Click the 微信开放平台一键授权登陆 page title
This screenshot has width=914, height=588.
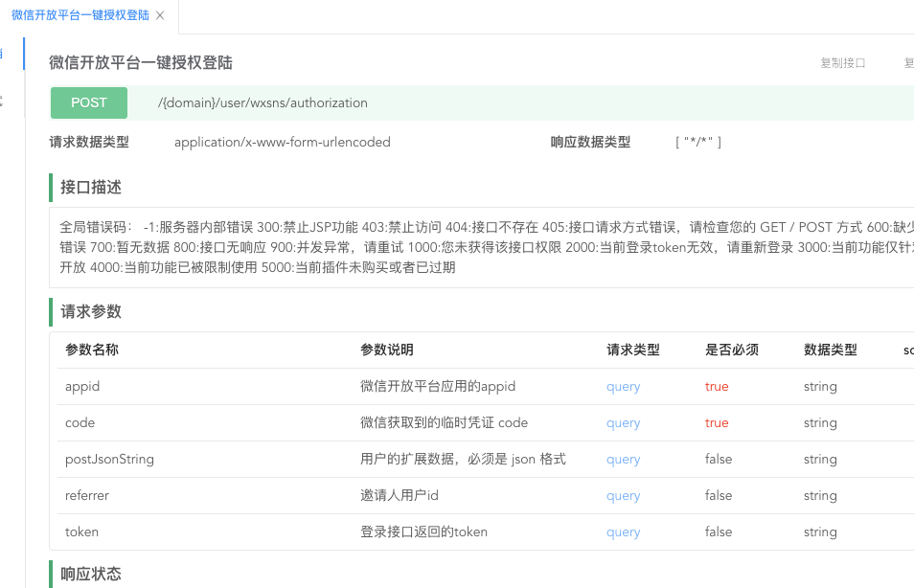[141, 62]
